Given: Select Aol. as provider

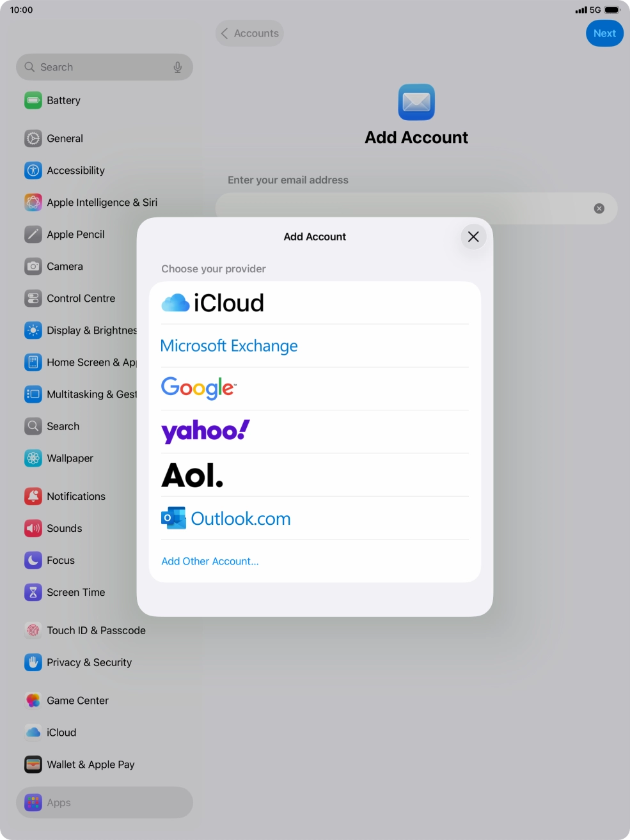Looking at the screenshot, I should [x=315, y=475].
